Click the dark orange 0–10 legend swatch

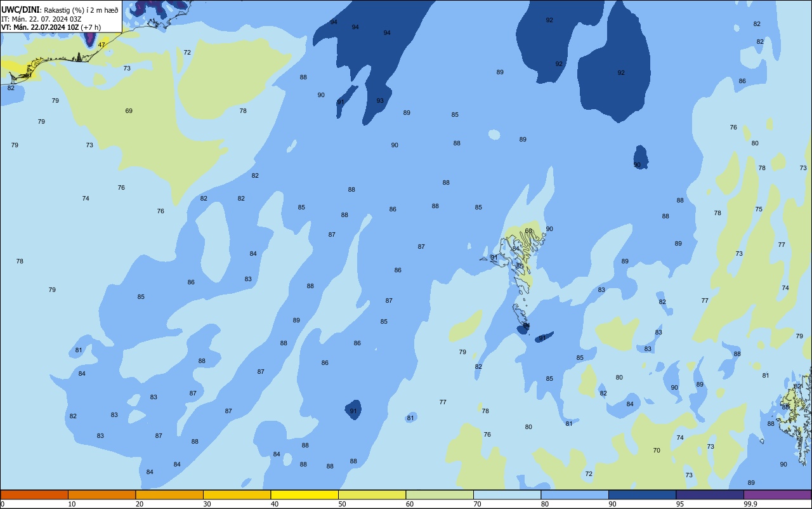34,494
